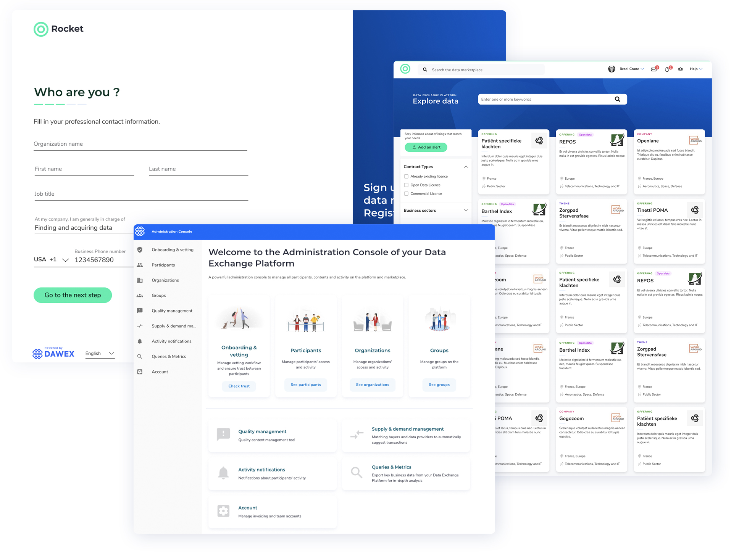
Task: Click the Add an alert button
Action: tap(426, 147)
